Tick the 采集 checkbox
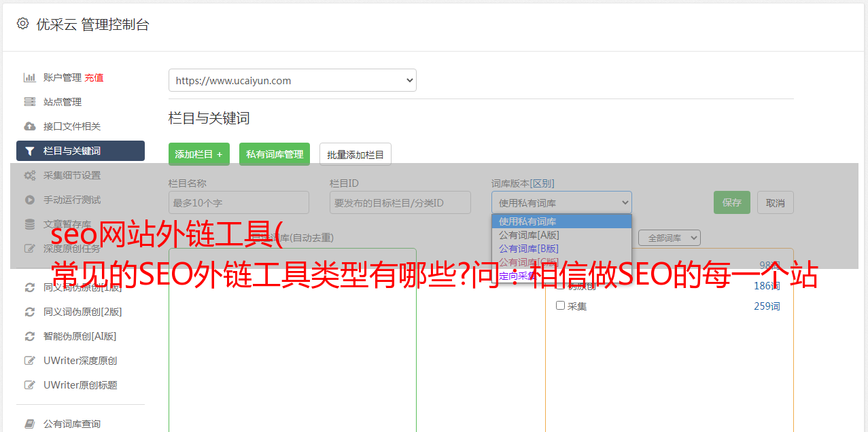 click(561, 306)
